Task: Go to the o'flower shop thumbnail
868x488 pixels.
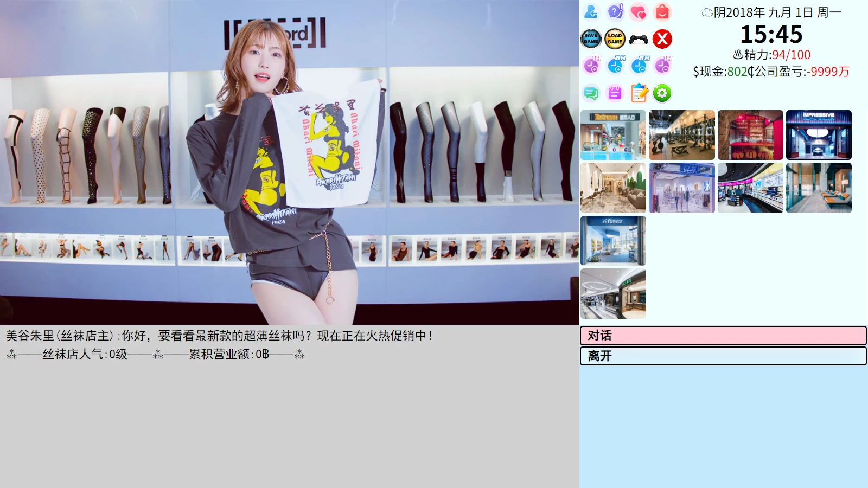Action: coord(613,241)
